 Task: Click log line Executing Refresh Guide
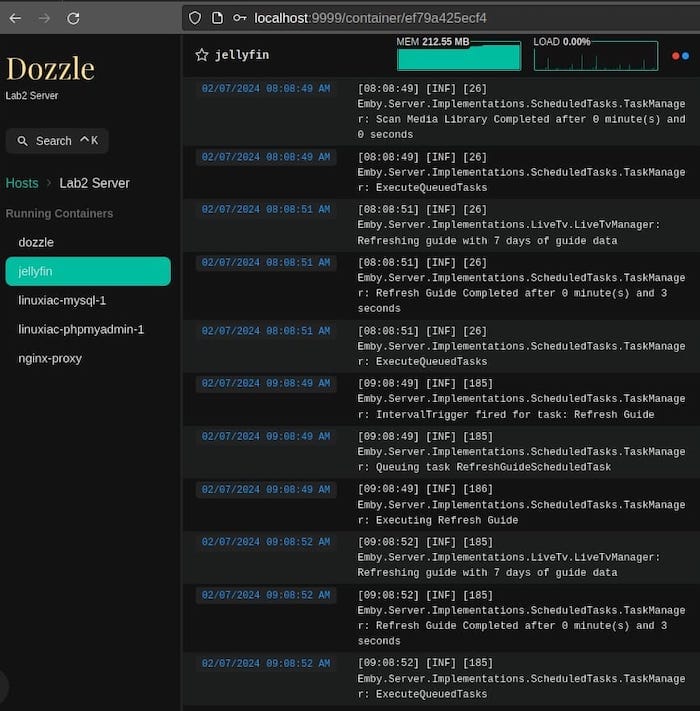point(521,505)
